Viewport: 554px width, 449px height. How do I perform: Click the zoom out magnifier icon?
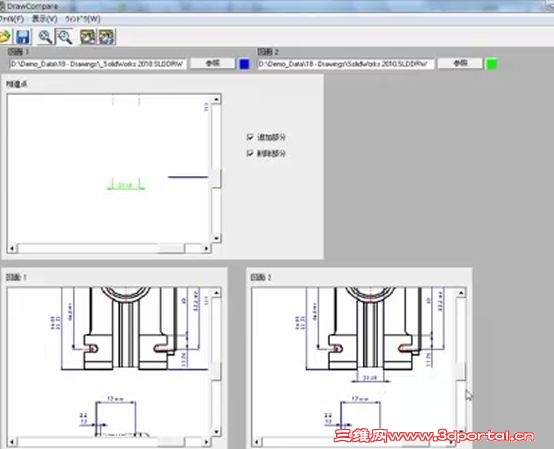pyautogui.click(x=65, y=37)
